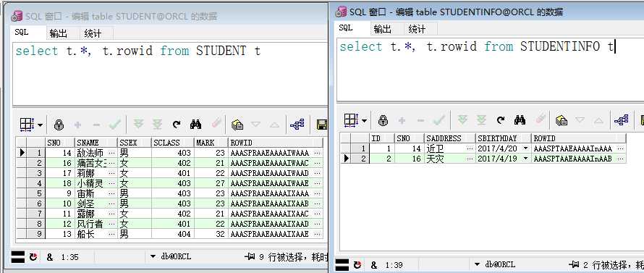This screenshot has width=644, height=273.
Task: Click the up triangle in STUDENT toolbar
Action: [274, 125]
